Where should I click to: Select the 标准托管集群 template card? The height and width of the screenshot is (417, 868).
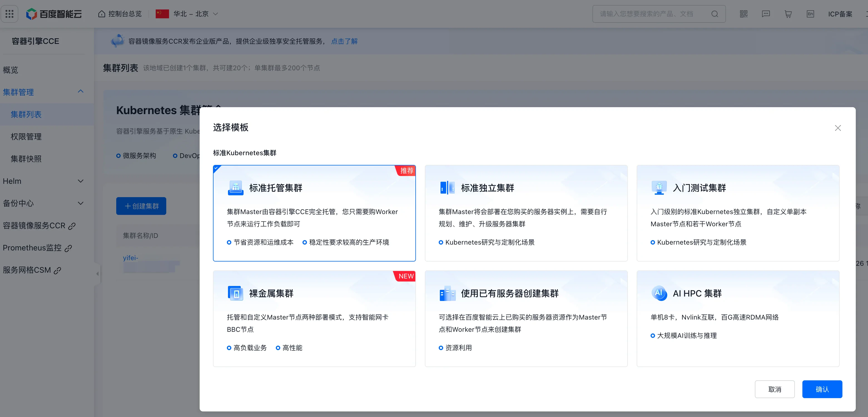coord(314,213)
